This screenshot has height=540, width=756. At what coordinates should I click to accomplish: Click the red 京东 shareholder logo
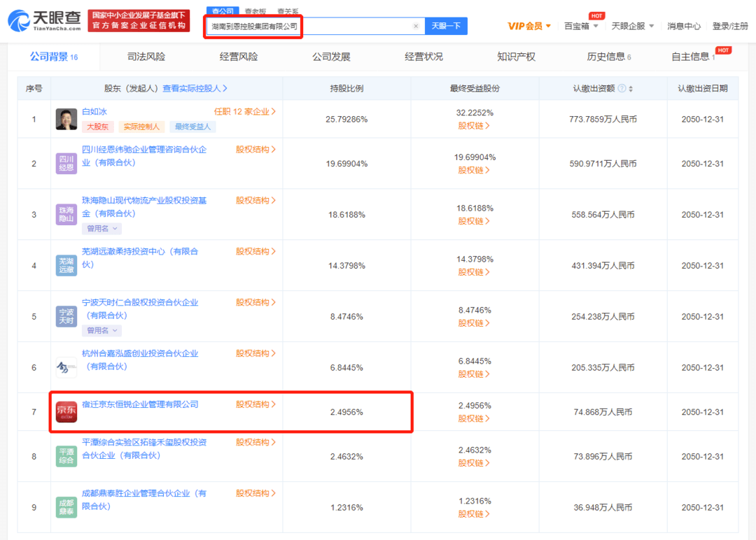(x=66, y=412)
